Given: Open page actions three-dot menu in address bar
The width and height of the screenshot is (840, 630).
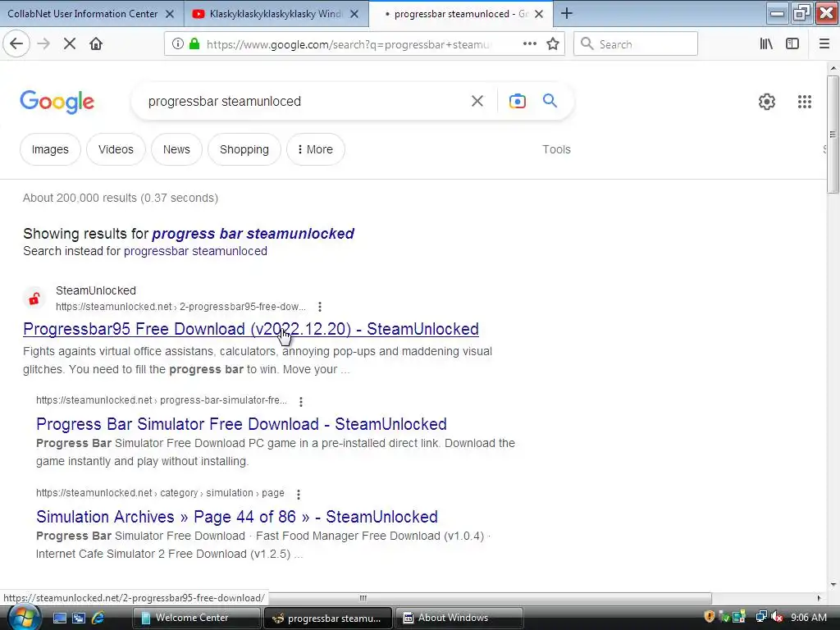Looking at the screenshot, I should point(529,44).
